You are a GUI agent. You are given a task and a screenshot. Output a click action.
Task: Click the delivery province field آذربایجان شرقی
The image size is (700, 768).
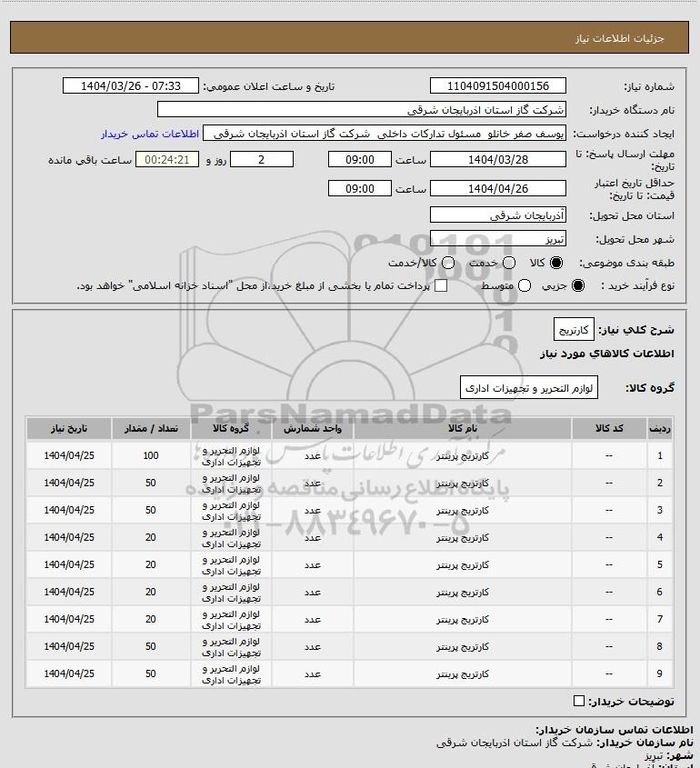click(x=497, y=215)
